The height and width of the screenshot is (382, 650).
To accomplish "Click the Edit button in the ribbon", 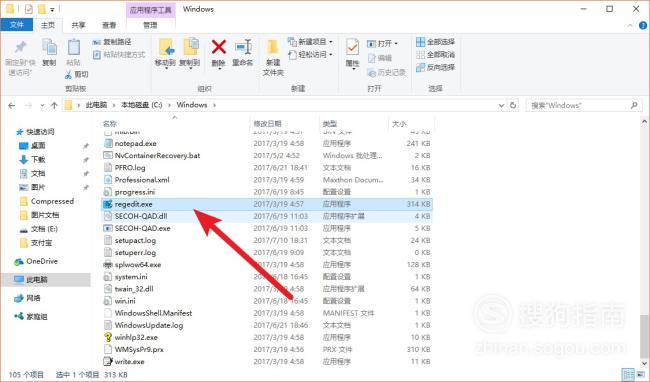I will tap(379, 58).
